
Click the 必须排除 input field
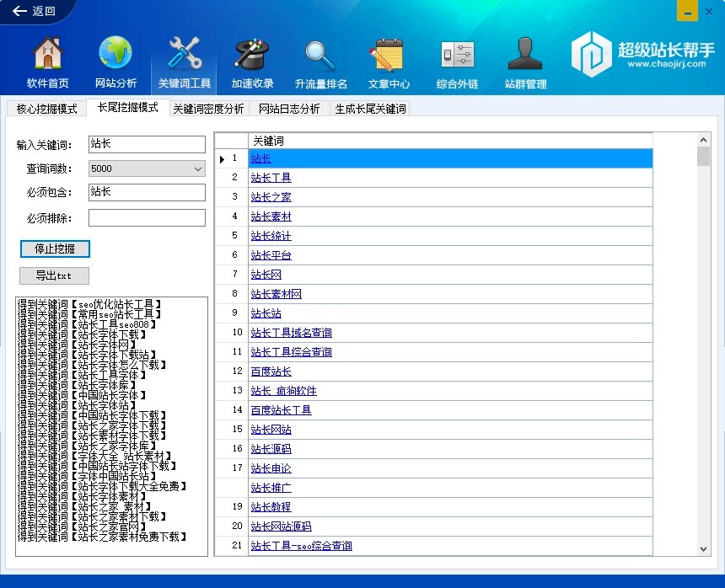147,218
